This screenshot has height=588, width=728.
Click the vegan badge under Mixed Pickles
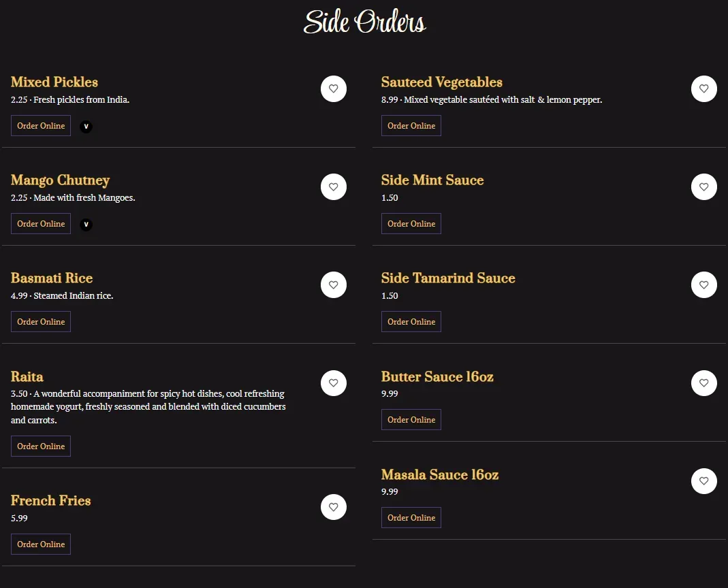[x=86, y=126]
